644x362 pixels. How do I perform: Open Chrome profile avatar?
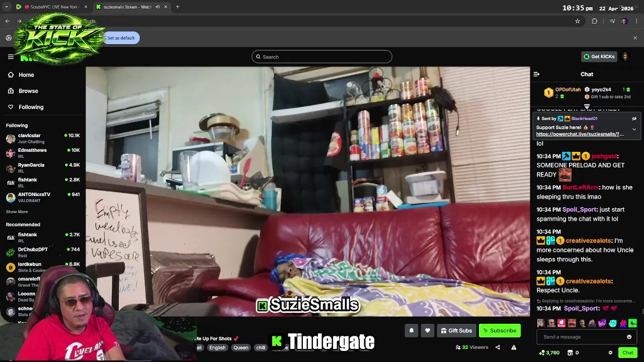point(624,21)
